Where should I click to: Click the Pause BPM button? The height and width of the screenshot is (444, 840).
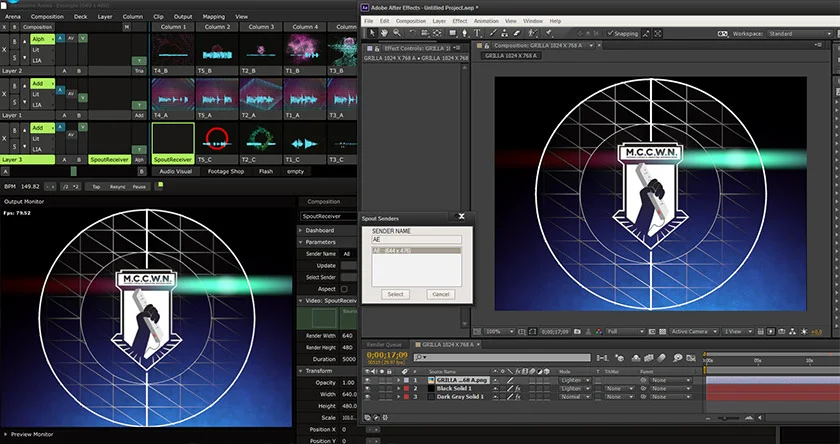pyautogui.click(x=139, y=186)
